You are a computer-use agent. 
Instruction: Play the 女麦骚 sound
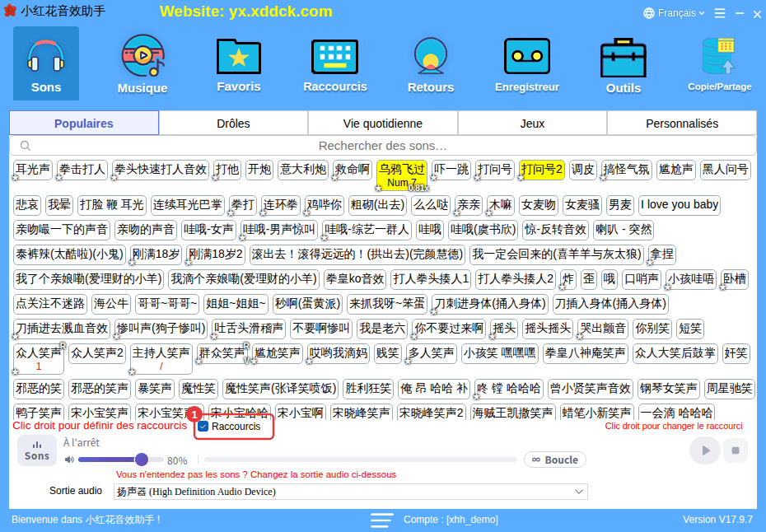[582, 205]
